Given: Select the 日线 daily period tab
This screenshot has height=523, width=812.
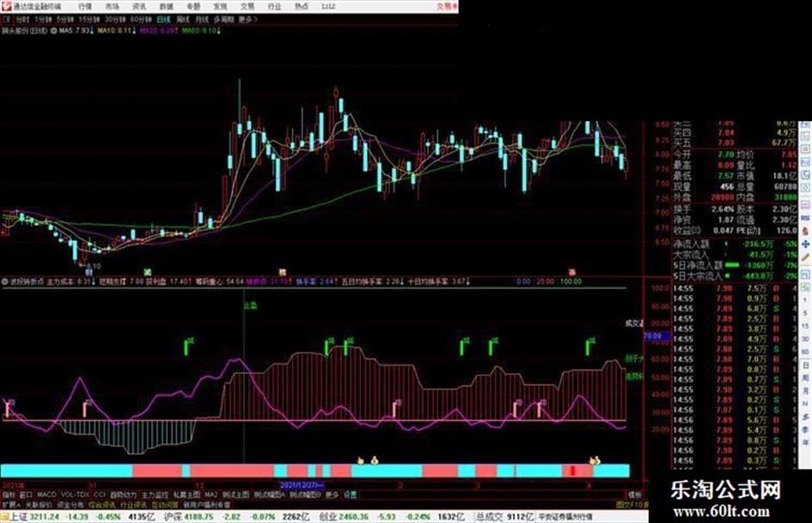Looking at the screenshot, I should tap(163, 20).
